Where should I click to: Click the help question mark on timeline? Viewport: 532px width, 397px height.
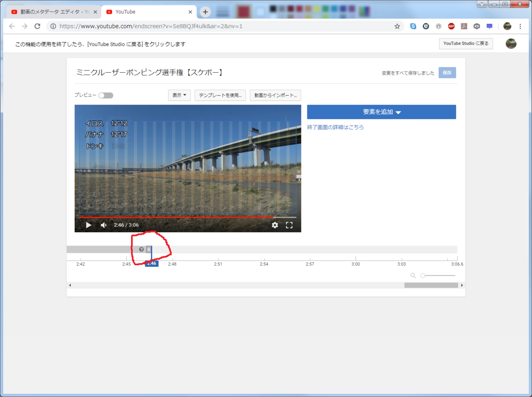tap(141, 249)
